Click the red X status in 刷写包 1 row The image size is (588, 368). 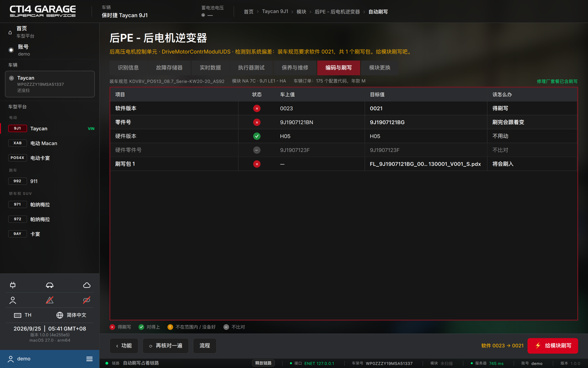click(x=257, y=164)
